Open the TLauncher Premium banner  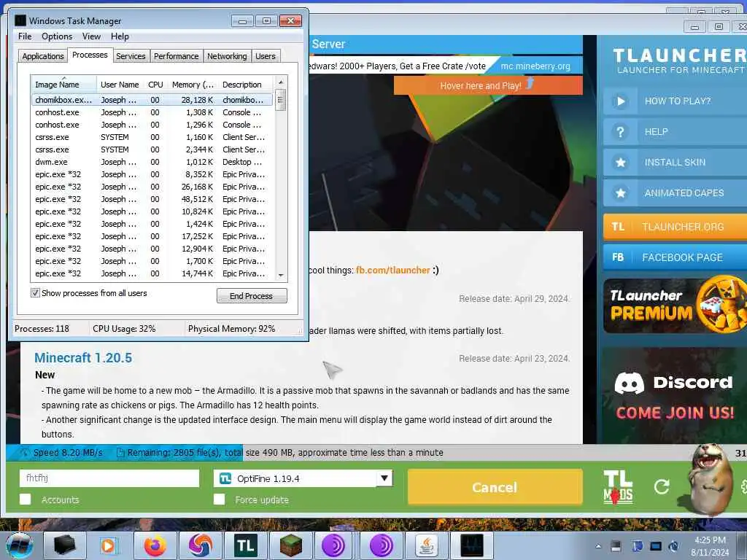click(675, 306)
